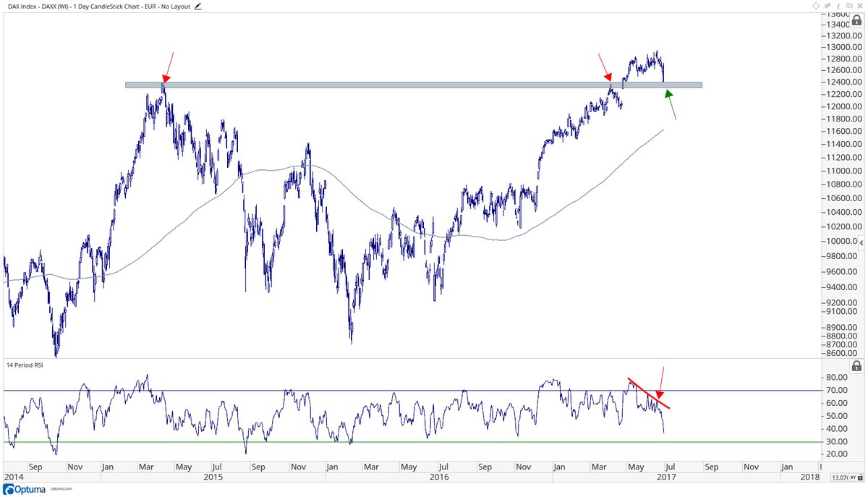Click the pencil edit icon beside chart title
868x497 pixels.
(x=199, y=7)
